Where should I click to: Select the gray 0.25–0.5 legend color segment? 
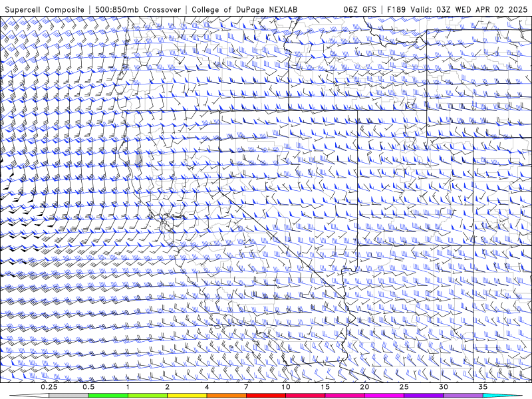click(x=68, y=396)
